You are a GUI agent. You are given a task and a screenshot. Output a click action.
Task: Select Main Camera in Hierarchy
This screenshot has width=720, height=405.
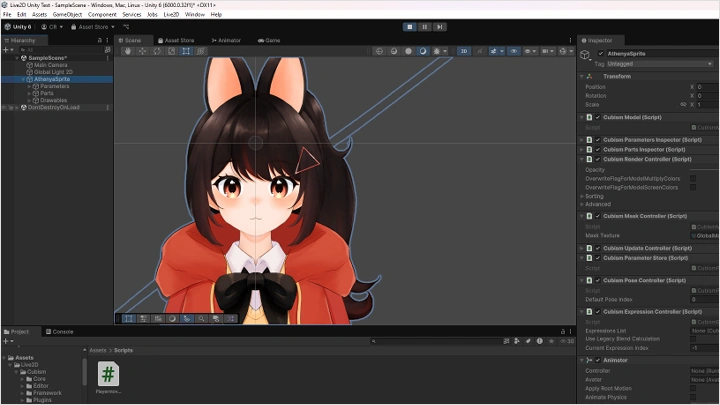(x=51, y=65)
